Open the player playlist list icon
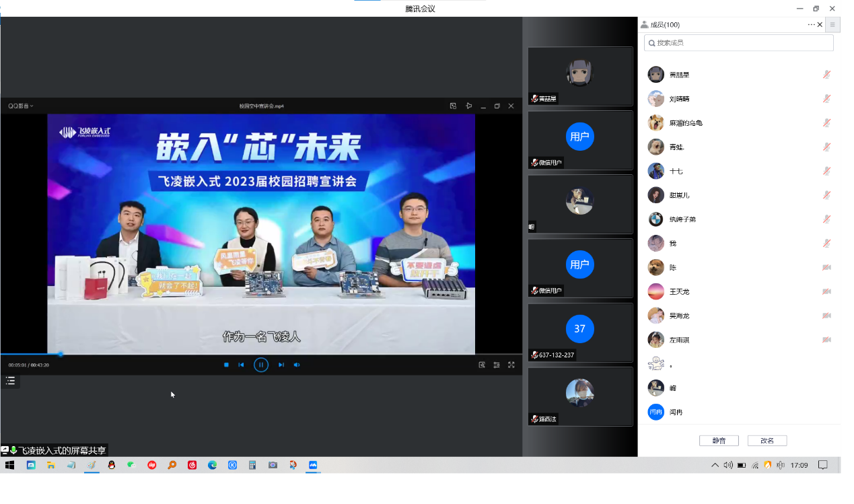 pos(10,381)
